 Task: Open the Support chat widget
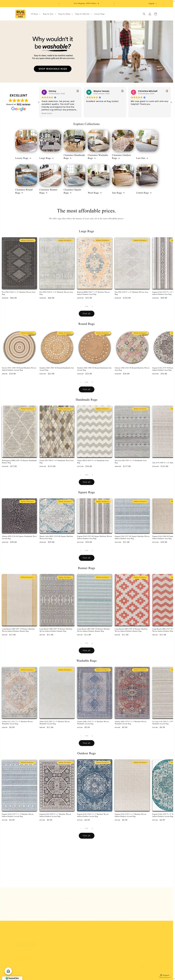(165, 975)
